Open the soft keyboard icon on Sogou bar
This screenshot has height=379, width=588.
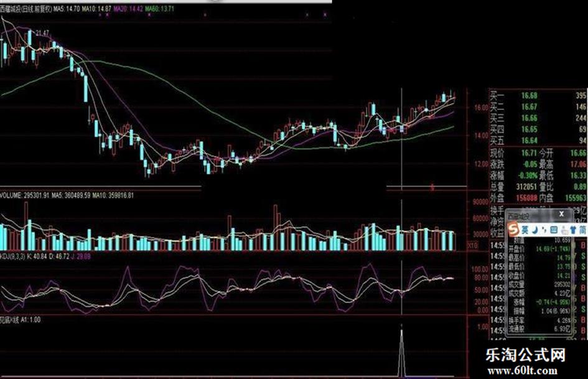[x=554, y=230]
